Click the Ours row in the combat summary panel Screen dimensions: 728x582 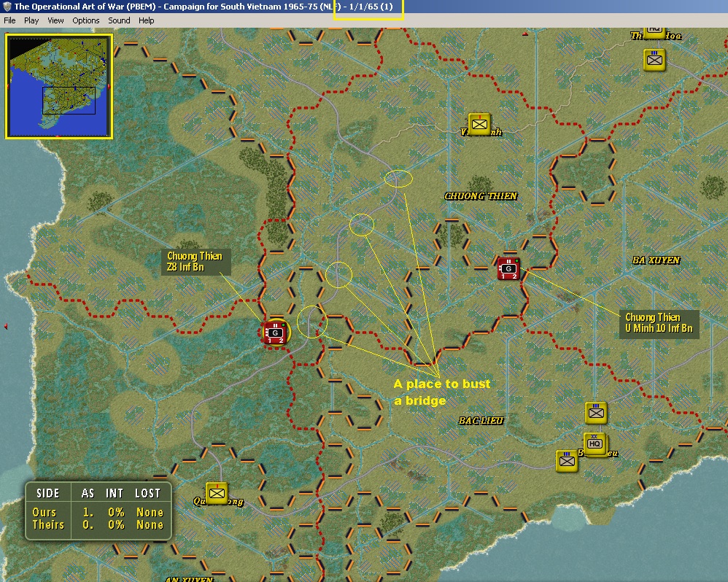coord(98,513)
